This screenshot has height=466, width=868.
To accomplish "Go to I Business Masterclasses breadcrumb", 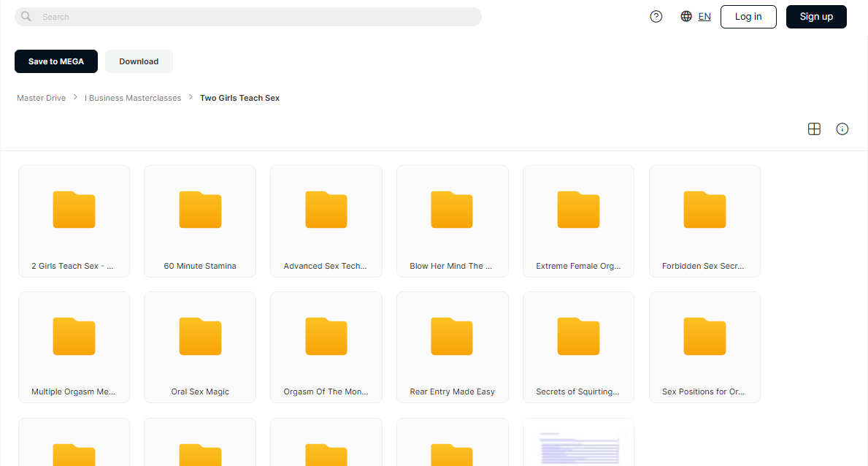I will tap(133, 98).
